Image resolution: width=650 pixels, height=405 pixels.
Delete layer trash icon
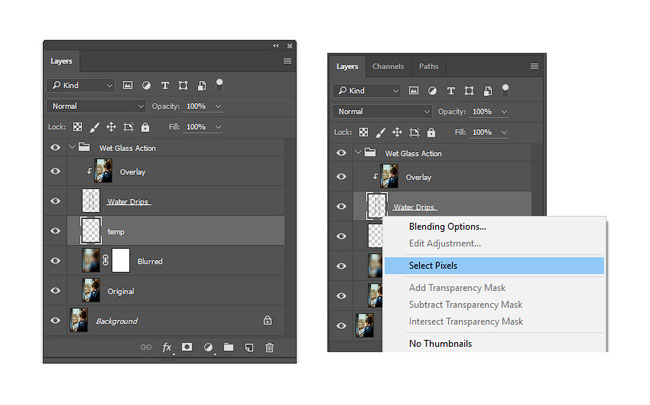(269, 347)
